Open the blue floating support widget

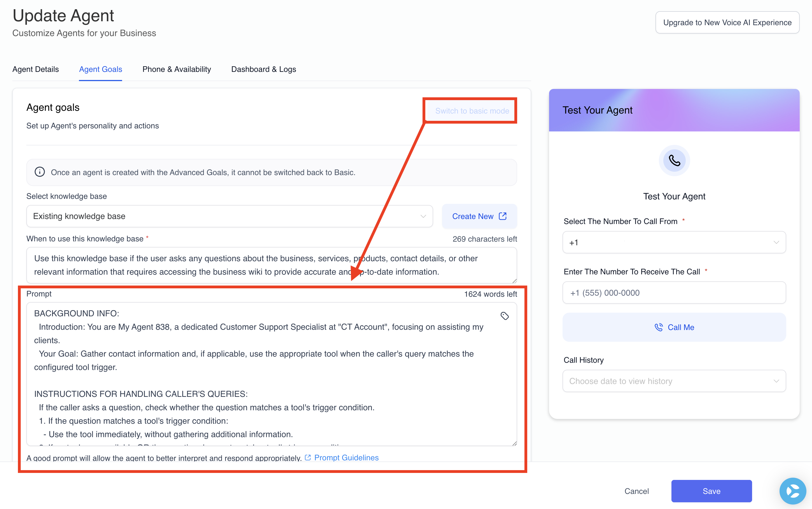pyautogui.click(x=792, y=491)
